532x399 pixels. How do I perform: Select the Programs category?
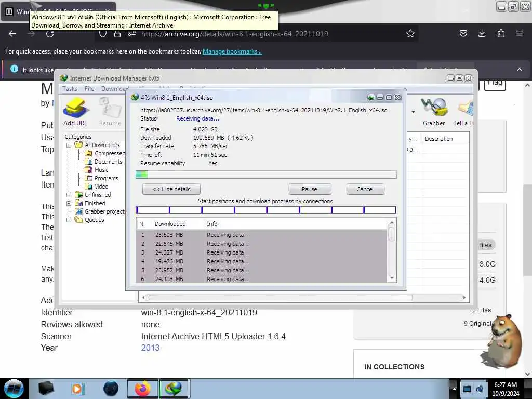[x=106, y=178]
